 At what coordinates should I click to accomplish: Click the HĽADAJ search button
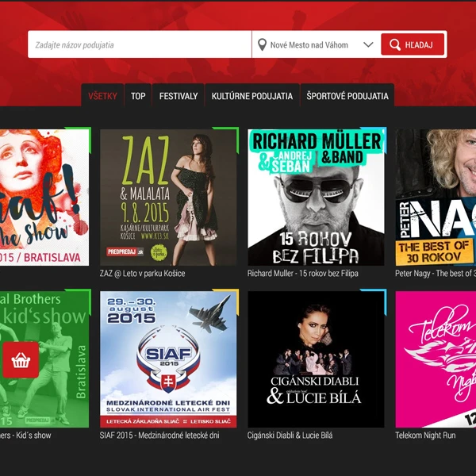click(x=413, y=44)
